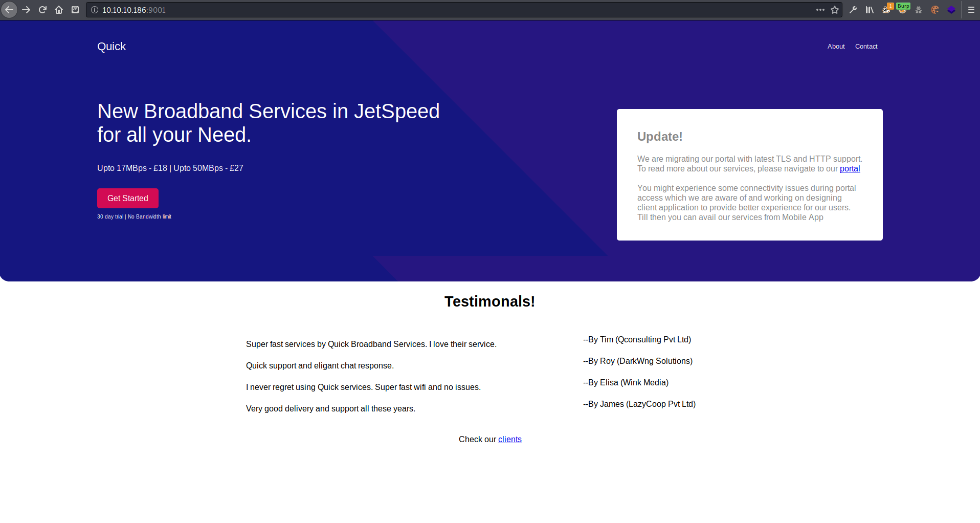Click testimonial 'Very good delivery and support'

click(330, 409)
